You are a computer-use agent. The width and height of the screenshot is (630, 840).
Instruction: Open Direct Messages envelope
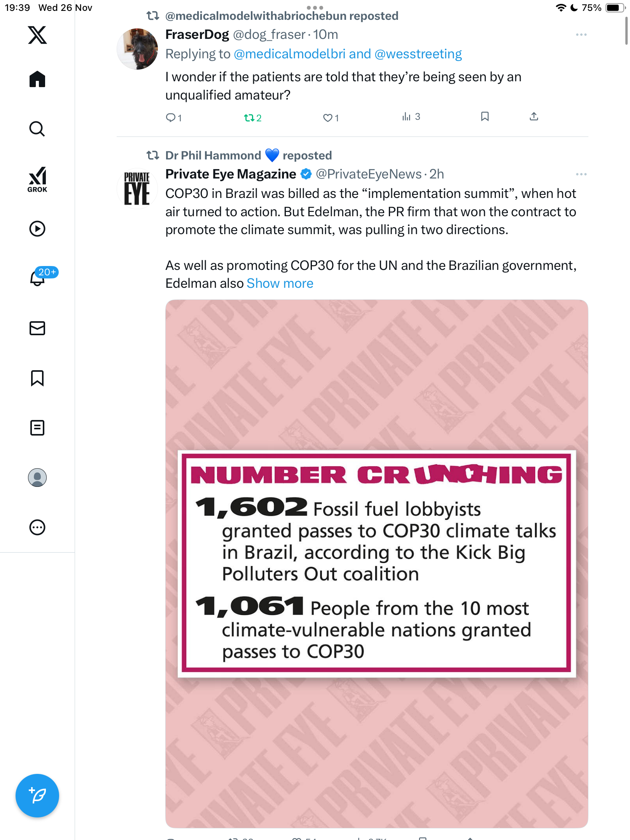(37, 328)
